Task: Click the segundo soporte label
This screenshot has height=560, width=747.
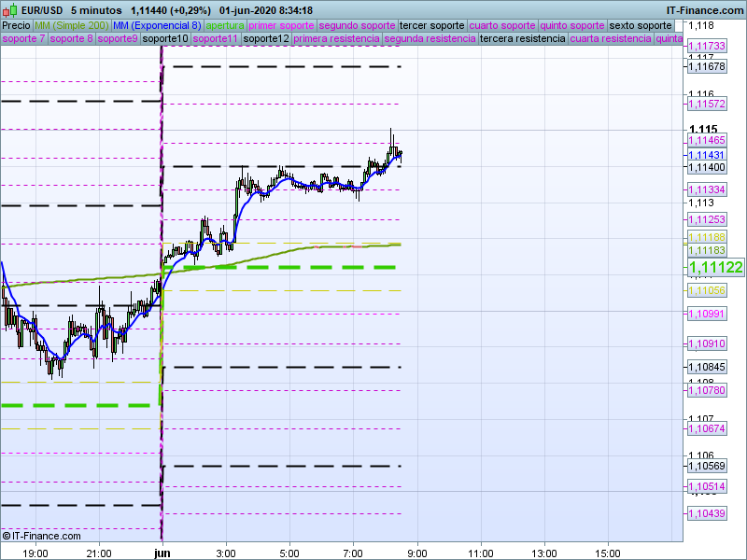Action: pyautogui.click(x=357, y=26)
